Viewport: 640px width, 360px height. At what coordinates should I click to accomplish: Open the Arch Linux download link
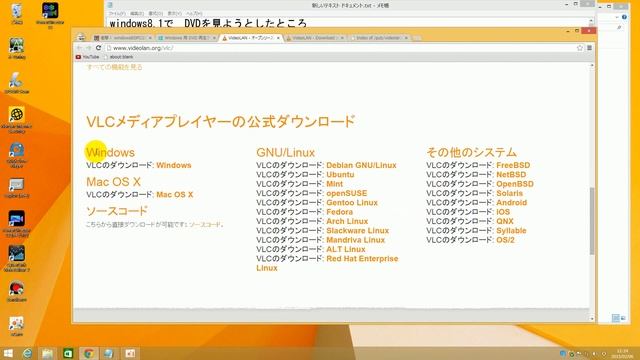(x=347, y=221)
